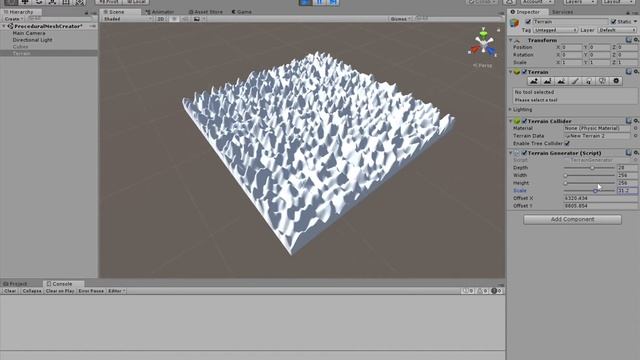This screenshot has height=360, width=640.
Task: Open the Tag dropdown (Untagged)
Action: pyautogui.click(x=555, y=30)
